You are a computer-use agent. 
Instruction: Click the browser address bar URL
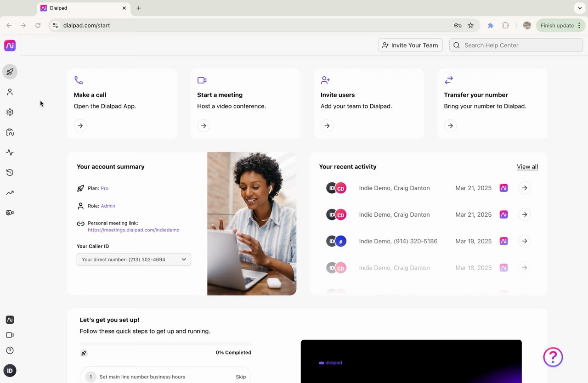[x=86, y=26]
